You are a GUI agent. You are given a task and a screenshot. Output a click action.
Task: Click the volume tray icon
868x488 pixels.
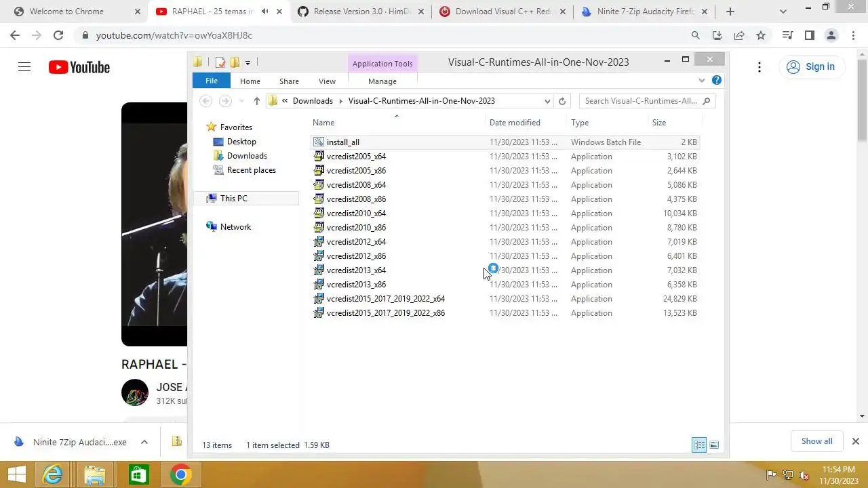click(804, 475)
